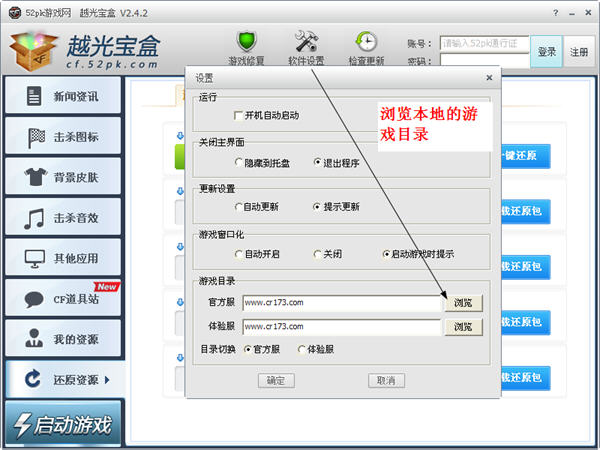Open 击杀图标 sidebar item
This screenshot has width=600, height=450.
[63, 136]
